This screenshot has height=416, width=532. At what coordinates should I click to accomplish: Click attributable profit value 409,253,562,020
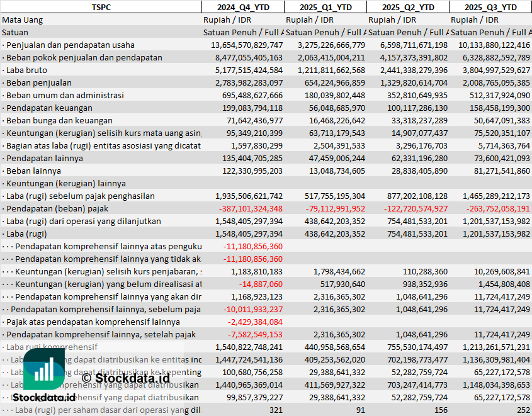click(x=335, y=359)
